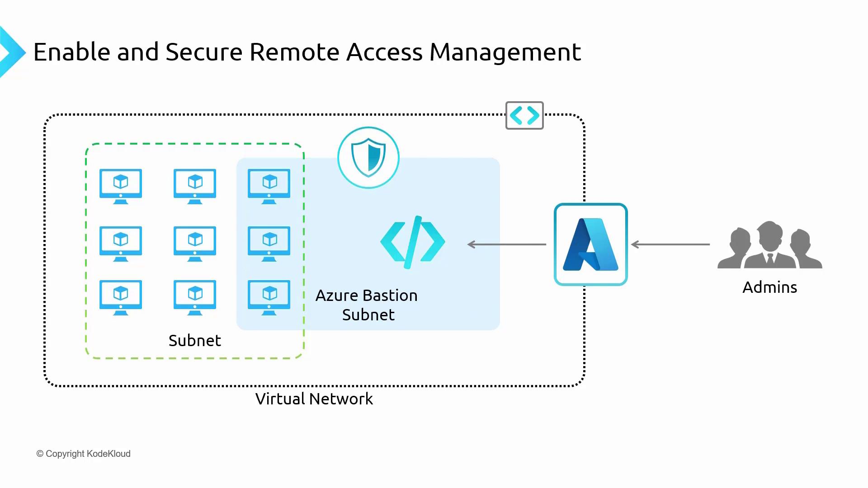
Task: Select the Admins group icon
Action: pos(769,245)
